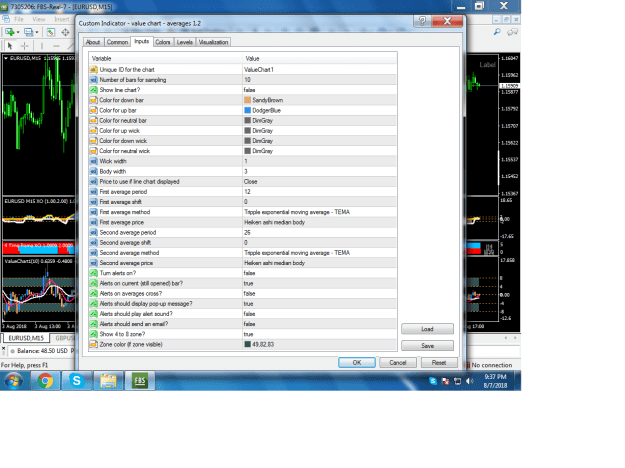Click the Save button
Screen dimensions: 625x468
(427, 346)
